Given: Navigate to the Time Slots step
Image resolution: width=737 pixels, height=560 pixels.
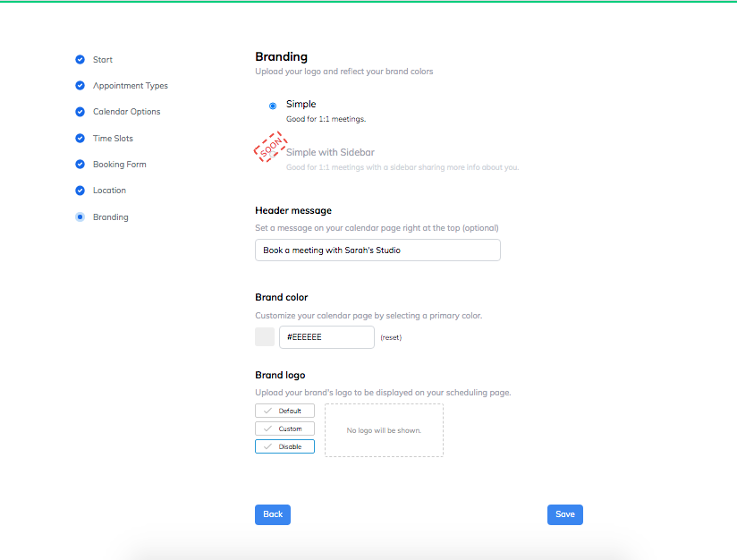Looking at the screenshot, I should click(113, 139).
